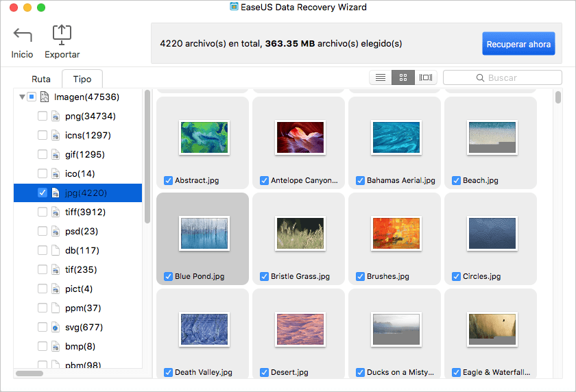Collapse the Imagen tree node

click(x=23, y=97)
